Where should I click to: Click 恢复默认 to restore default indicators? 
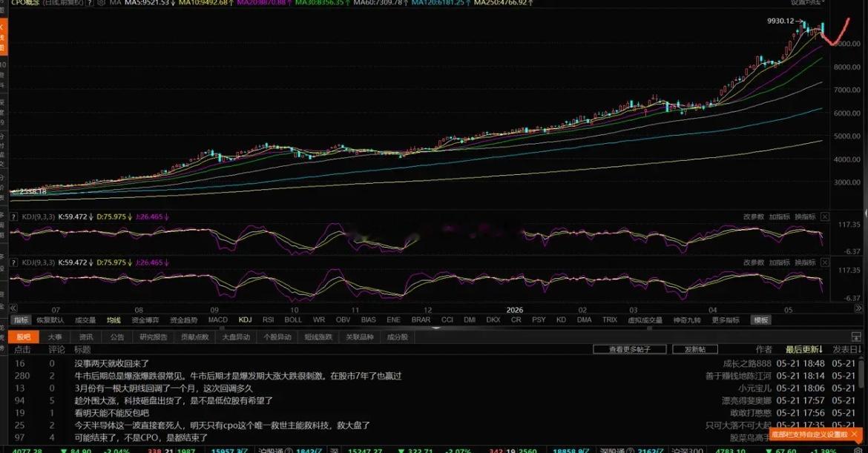point(50,320)
